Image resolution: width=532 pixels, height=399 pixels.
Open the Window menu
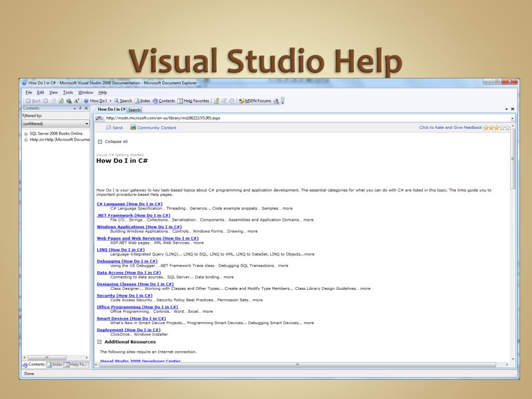click(x=86, y=92)
